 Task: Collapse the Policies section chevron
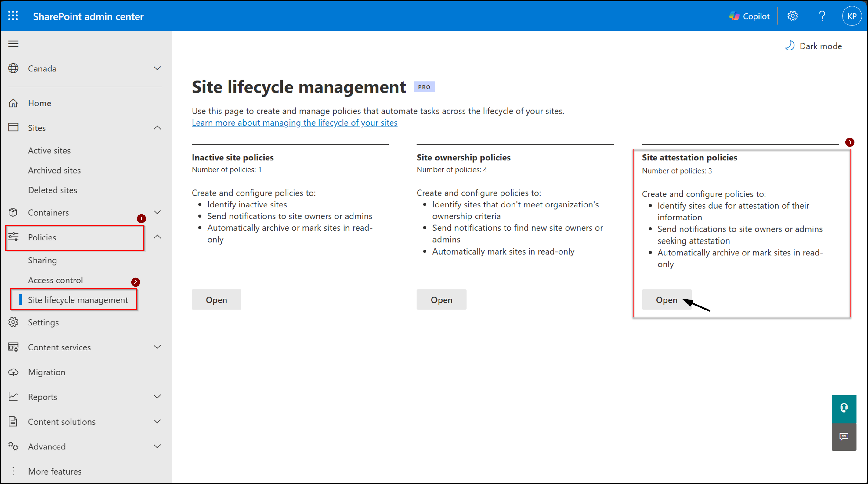(157, 237)
